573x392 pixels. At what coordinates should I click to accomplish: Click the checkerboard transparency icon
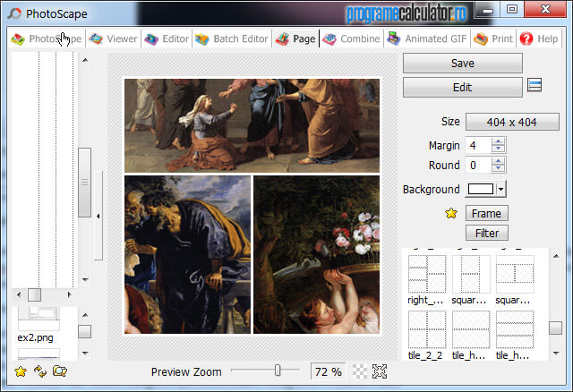(x=360, y=371)
